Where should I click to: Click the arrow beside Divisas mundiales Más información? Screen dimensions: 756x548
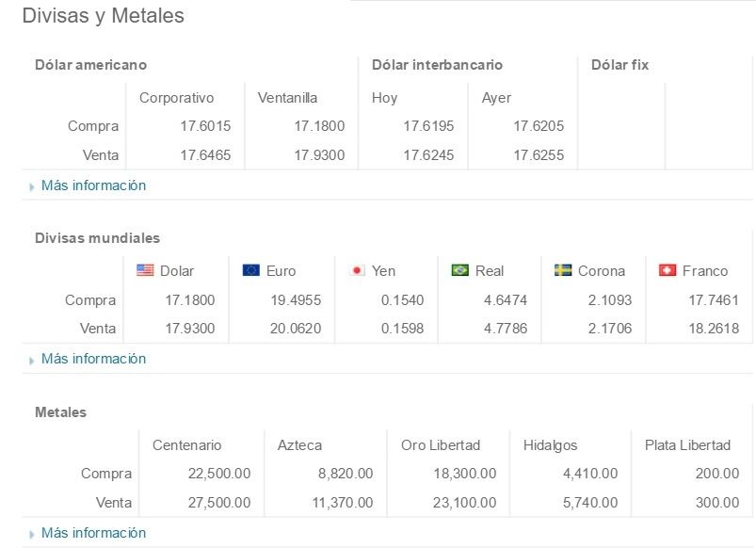30,359
